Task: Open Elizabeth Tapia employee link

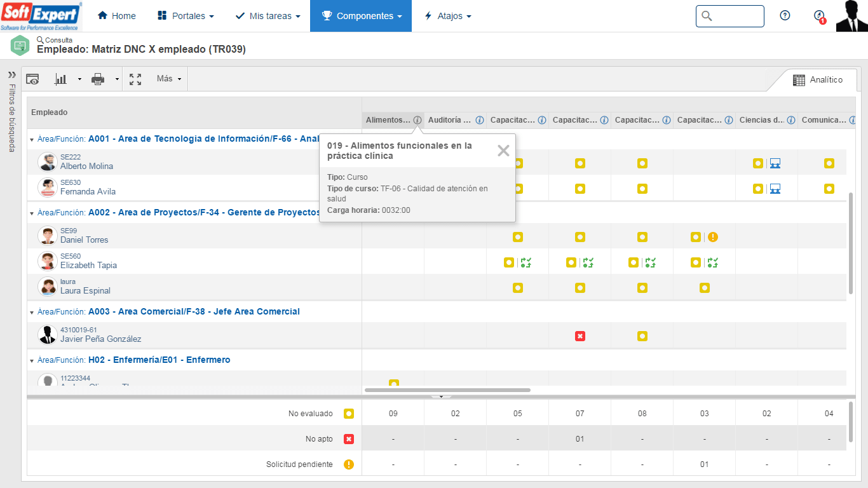Action: pyautogui.click(x=88, y=265)
